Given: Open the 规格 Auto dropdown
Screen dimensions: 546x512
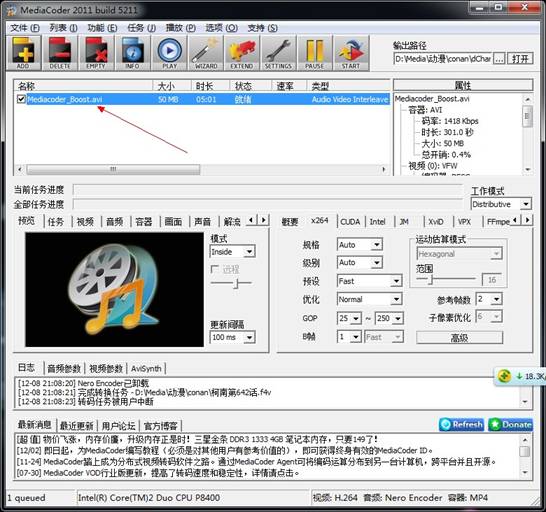Looking at the screenshot, I should pyautogui.click(x=376, y=245).
